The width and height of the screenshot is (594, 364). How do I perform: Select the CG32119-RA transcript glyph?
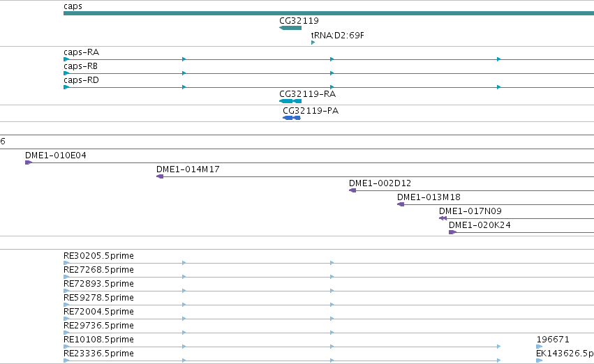pos(290,101)
